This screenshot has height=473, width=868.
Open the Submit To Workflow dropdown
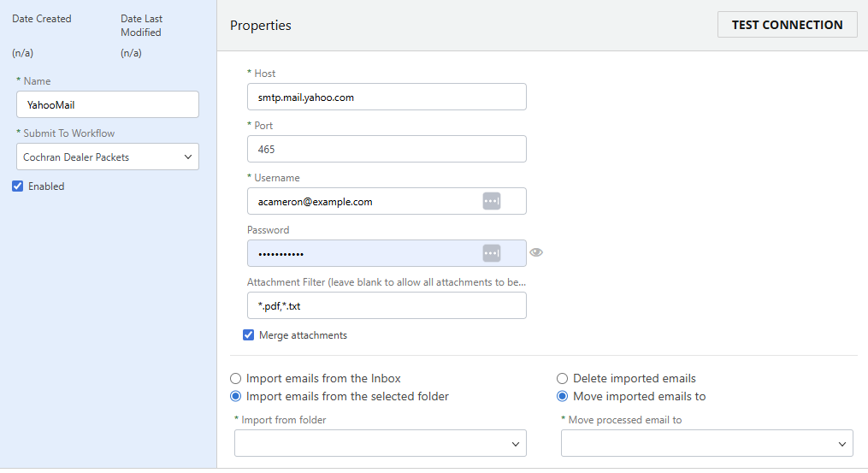108,157
